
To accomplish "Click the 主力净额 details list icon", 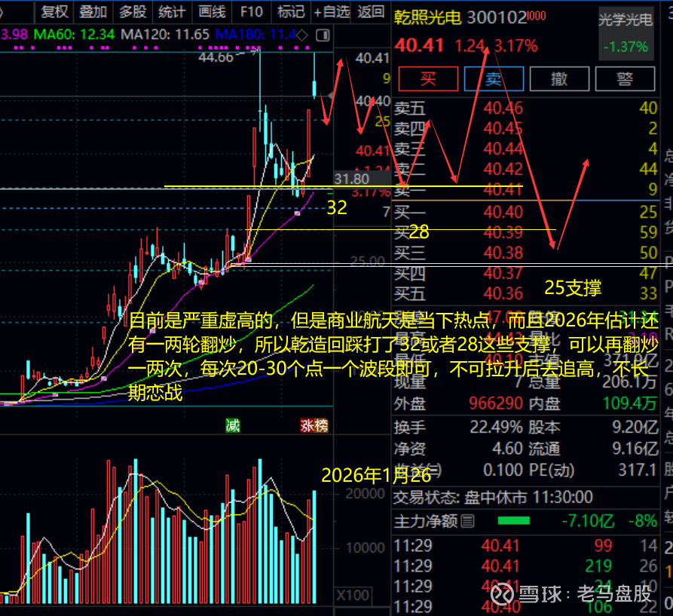I will [x=468, y=521].
